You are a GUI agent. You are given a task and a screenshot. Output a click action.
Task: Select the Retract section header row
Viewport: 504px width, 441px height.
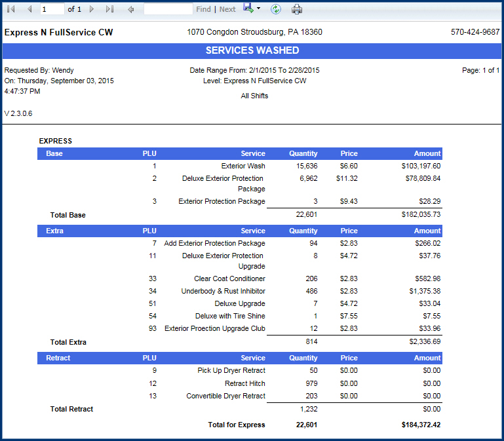(240, 358)
